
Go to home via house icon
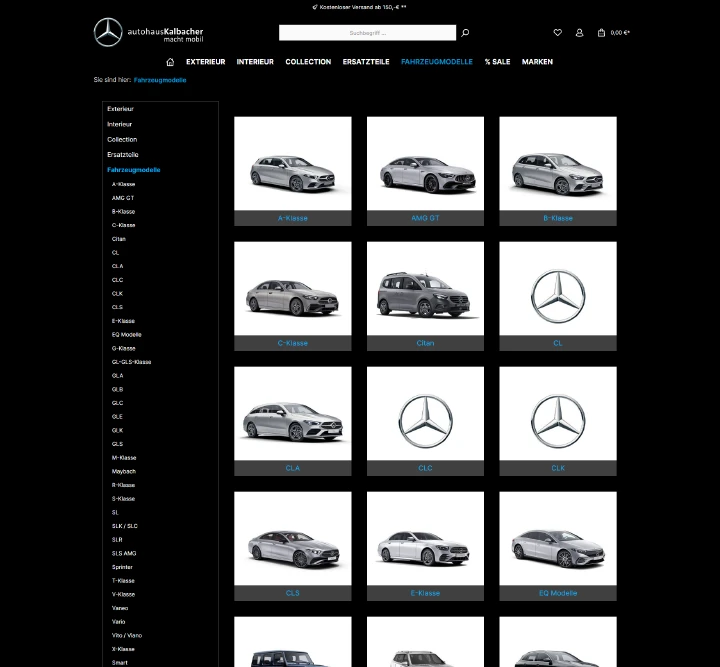(x=170, y=62)
